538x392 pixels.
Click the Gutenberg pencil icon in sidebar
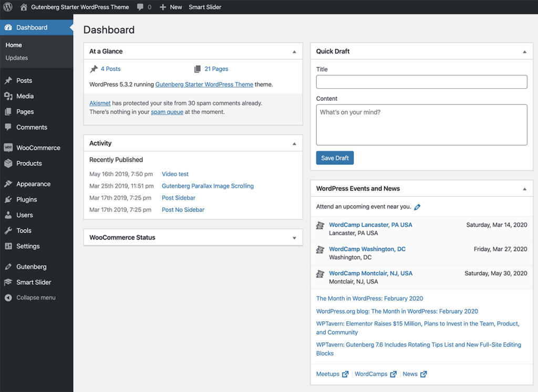coord(8,267)
